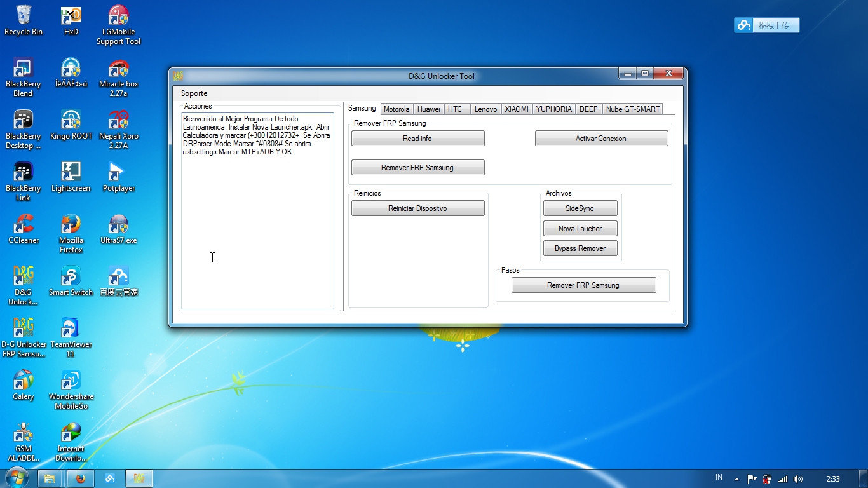Launch the HxD hex editor shortcut
This screenshot has height=488, width=868.
[71, 21]
